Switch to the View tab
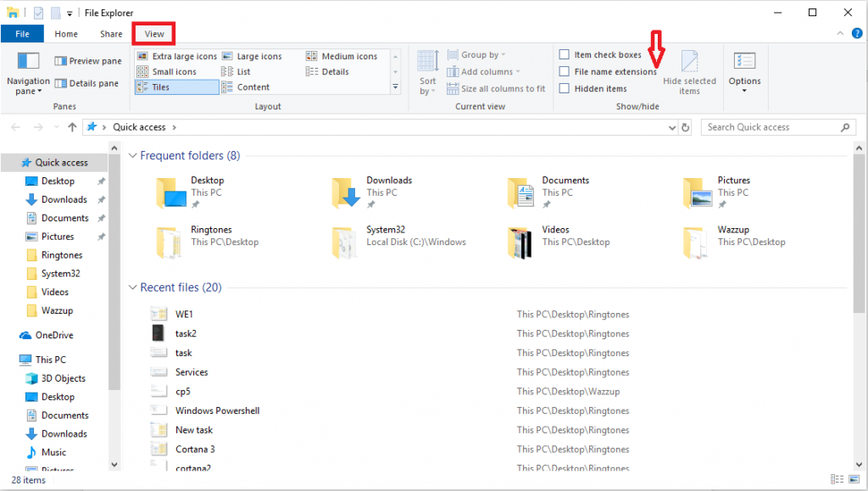This screenshot has height=491, width=868. [154, 34]
